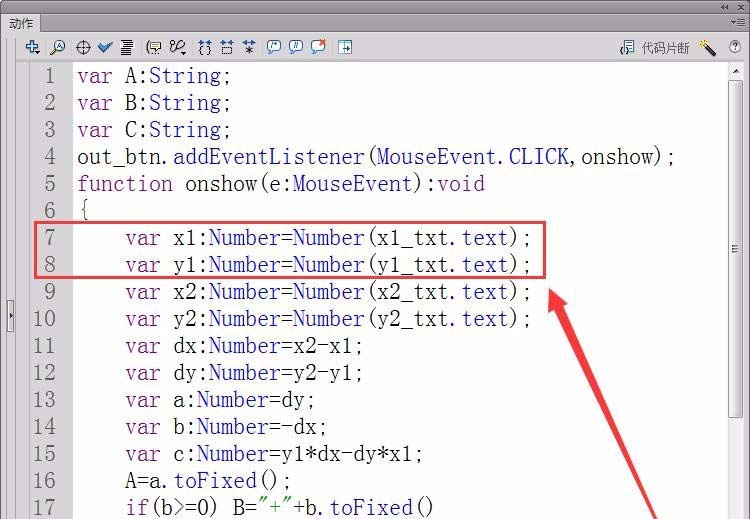Click the collapse selection icon
Image resolution: width=750 pixels, height=519 pixels.
click(x=227, y=47)
